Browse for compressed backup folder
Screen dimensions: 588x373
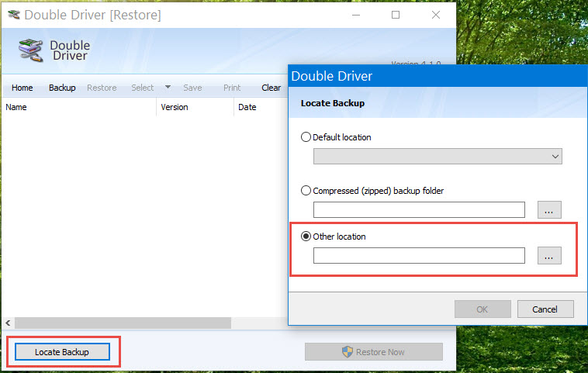[x=549, y=209]
